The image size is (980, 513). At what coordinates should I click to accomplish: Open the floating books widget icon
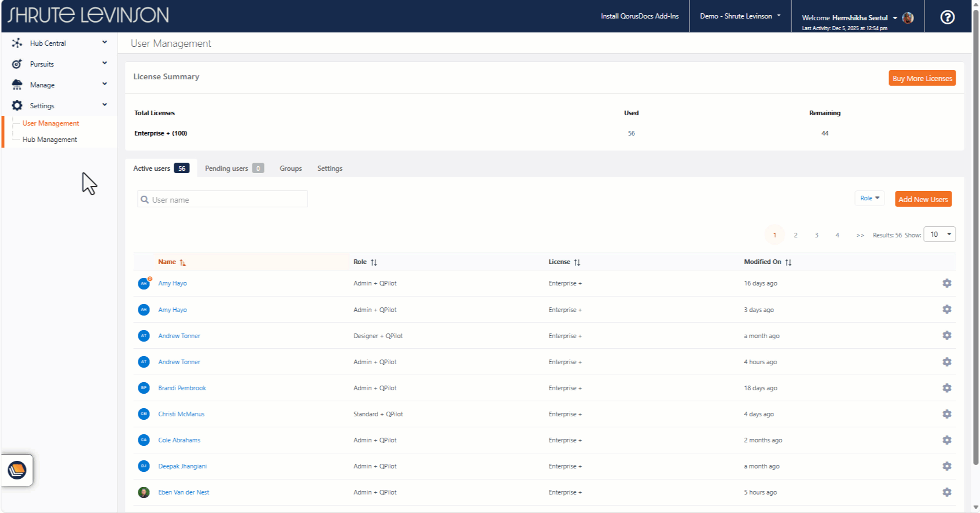pyautogui.click(x=17, y=470)
